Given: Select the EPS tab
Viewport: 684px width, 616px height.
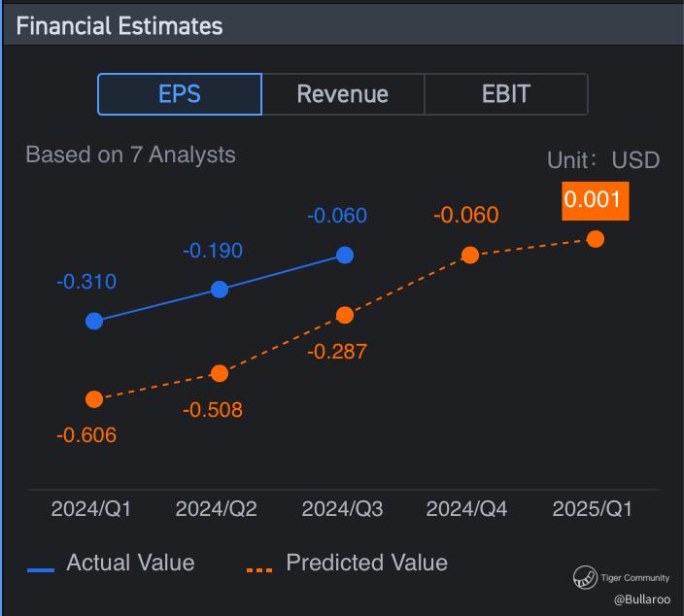Looking at the screenshot, I should tap(180, 94).
